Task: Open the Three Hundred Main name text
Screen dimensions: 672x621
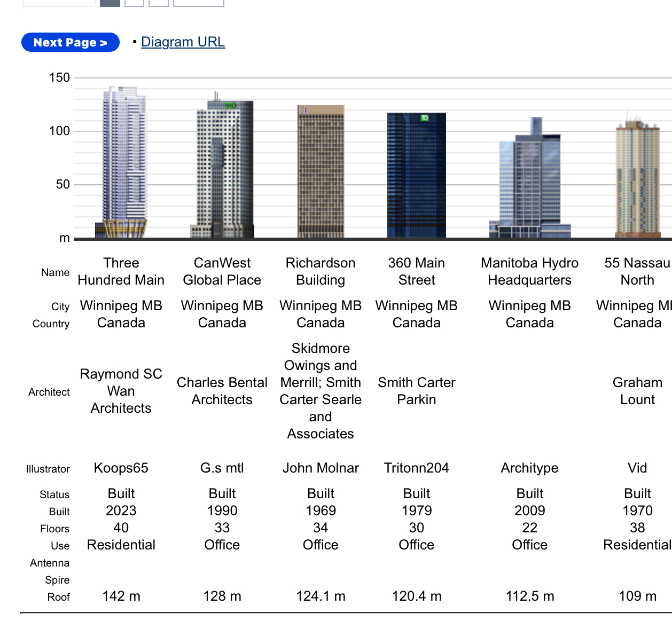Action: click(x=121, y=271)
